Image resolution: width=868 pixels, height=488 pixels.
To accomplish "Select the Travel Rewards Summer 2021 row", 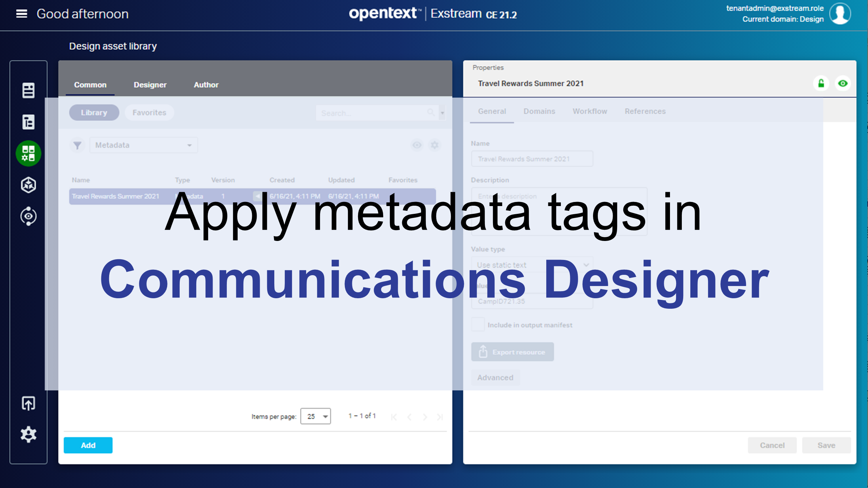I will tap(253, 196).
